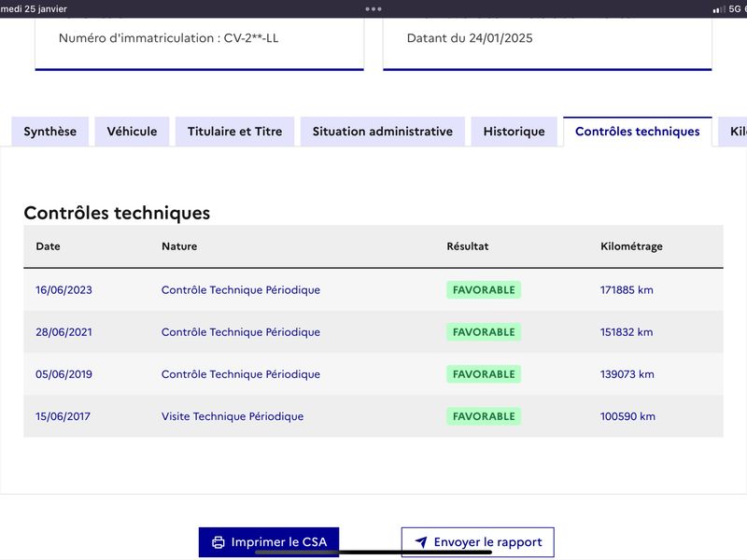Click the Envoyer le rapport button
The height and width of the screenshot is (560, 747).
coord(478,542)
